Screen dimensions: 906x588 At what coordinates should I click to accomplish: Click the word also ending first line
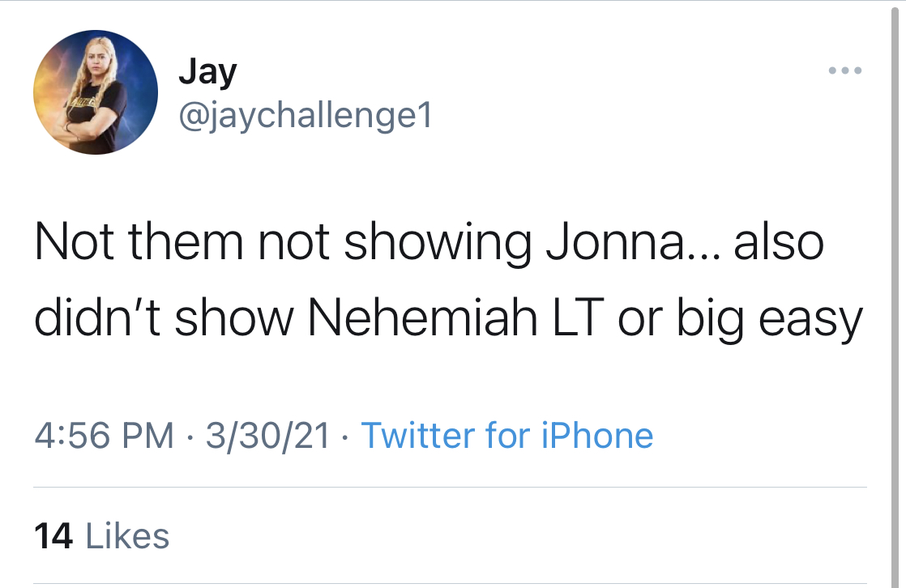pyautogui.click(x=778, y=242)
